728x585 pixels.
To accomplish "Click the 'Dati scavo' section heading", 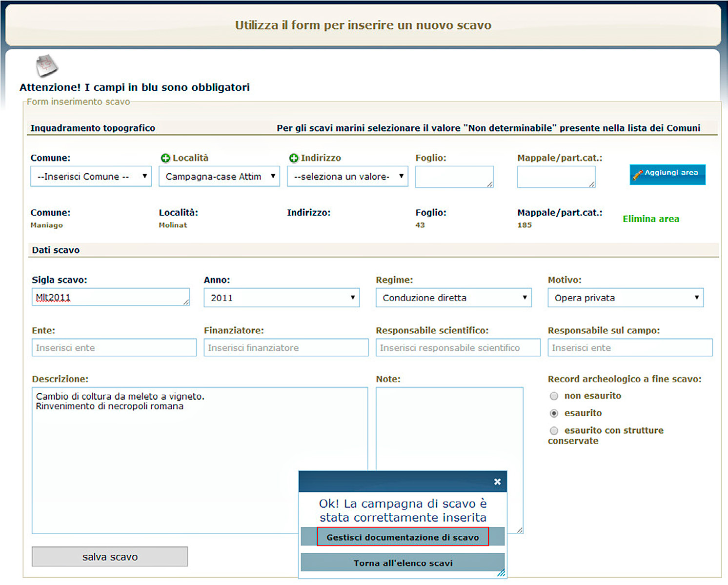I will coord(56,250).
